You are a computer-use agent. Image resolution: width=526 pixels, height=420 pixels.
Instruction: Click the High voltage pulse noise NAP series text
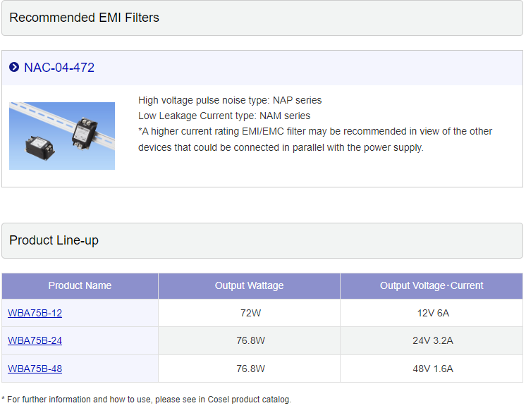[230, 100]
